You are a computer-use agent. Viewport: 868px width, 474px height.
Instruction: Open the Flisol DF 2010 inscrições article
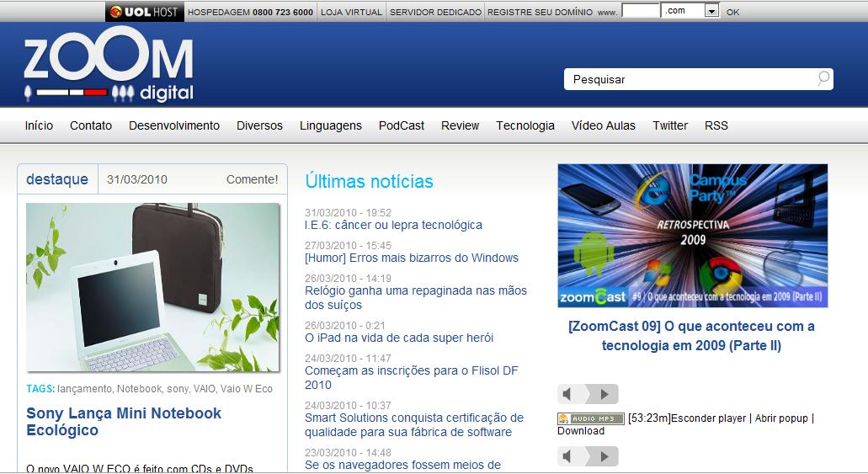pyautogui.click(x=412, y=378)
